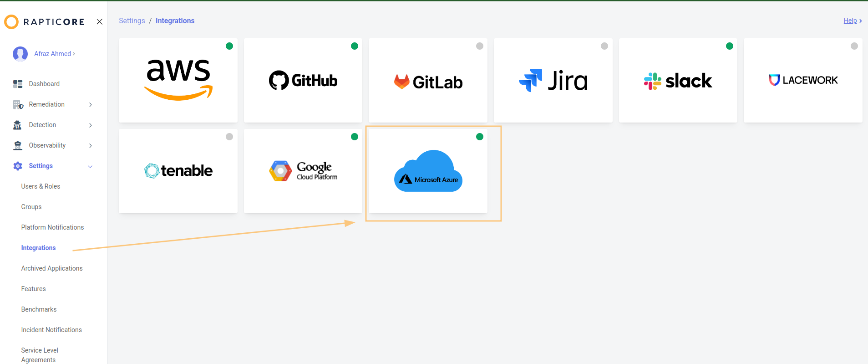Click the Settings gear icon

(18, 166)
